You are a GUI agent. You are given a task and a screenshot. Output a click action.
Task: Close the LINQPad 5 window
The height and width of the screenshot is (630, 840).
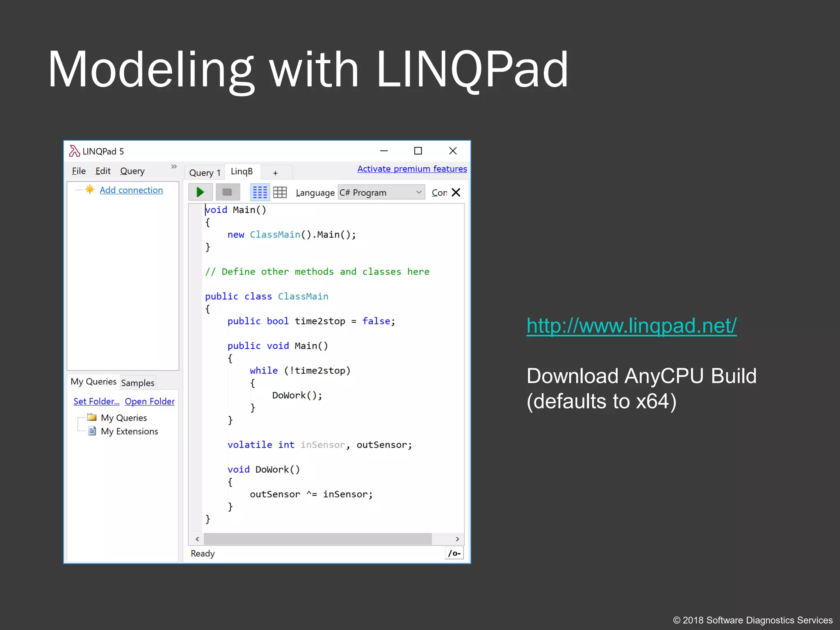click(453, 151)
